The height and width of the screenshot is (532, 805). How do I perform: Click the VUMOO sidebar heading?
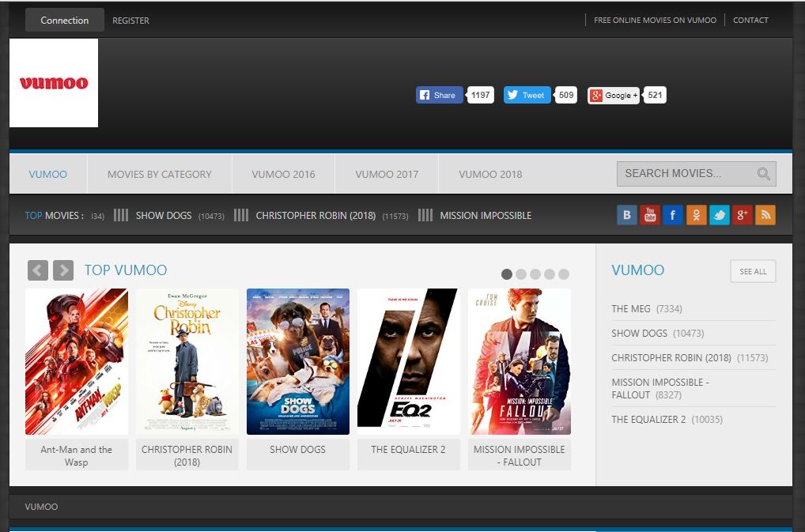pos(637,270)
